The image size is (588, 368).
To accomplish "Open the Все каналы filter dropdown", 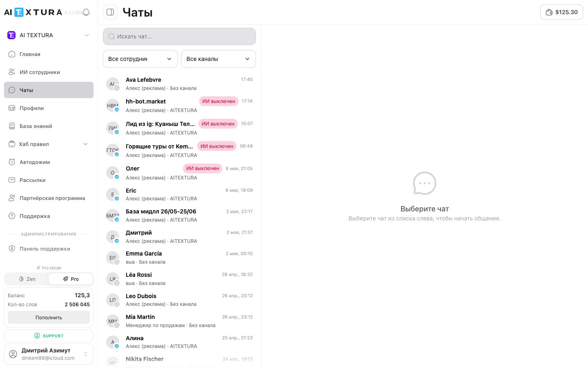I will 218,59.
